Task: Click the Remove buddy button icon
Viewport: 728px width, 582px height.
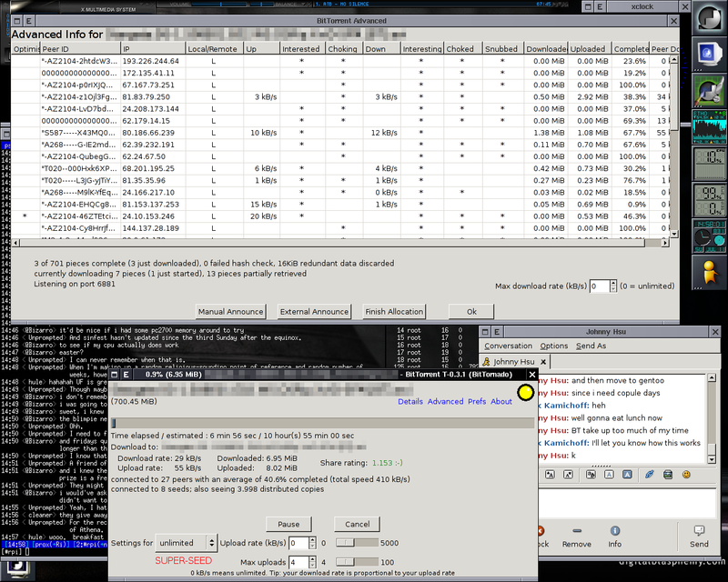Action: point(577,531)
